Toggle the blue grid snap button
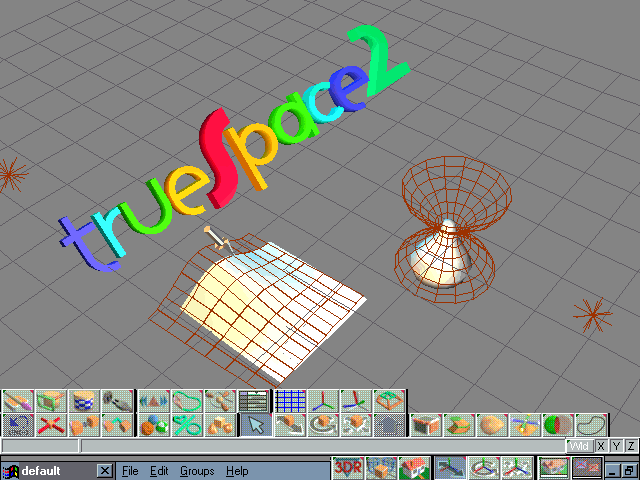640x480 pixels. pos(289,402)
